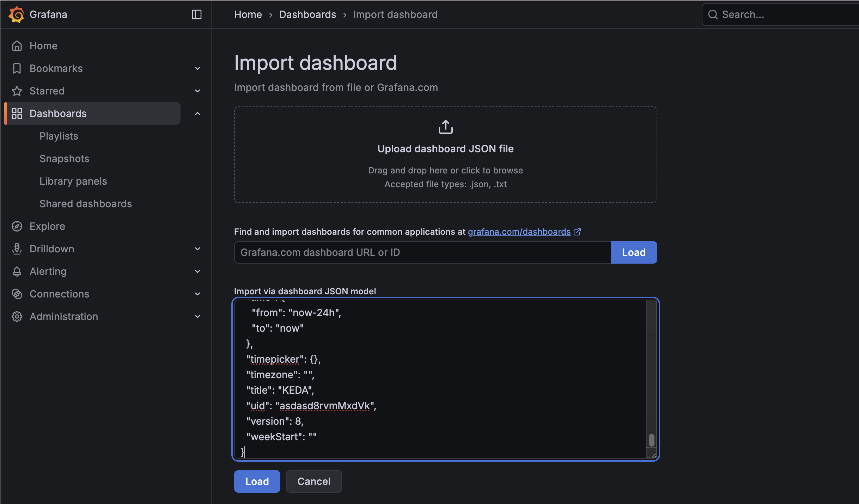Click inside the dashboard JSON model textarea

click(x=446, y=379)
